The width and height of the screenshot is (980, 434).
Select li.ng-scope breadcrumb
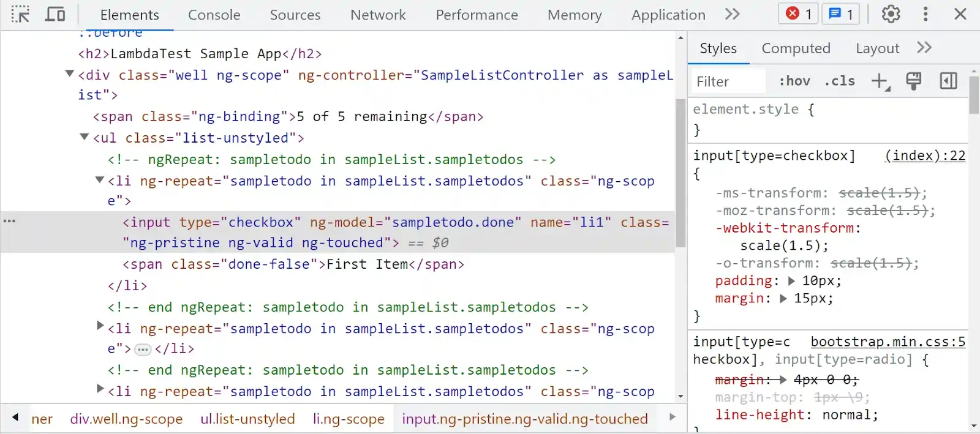click(x=349, y=419)
